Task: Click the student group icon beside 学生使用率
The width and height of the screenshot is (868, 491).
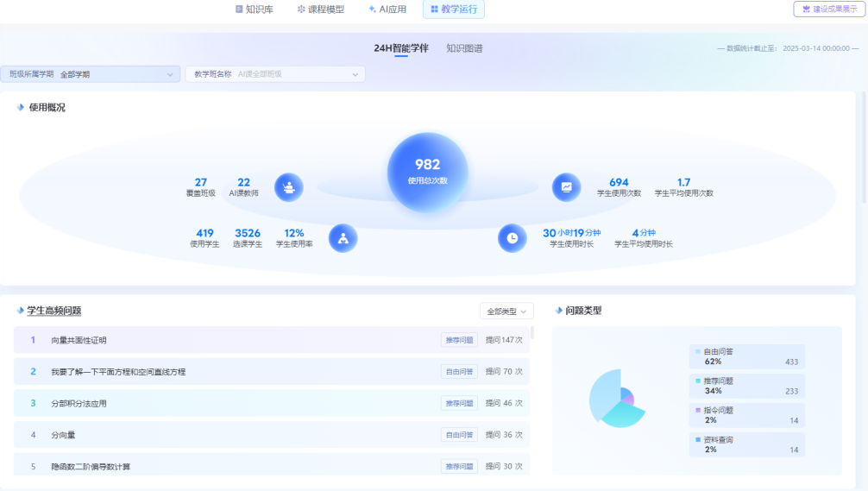Action: click(343, 238)
